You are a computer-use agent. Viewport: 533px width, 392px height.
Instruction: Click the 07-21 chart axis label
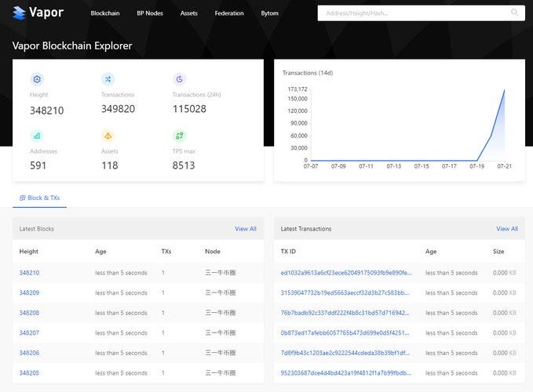point(504,166)
